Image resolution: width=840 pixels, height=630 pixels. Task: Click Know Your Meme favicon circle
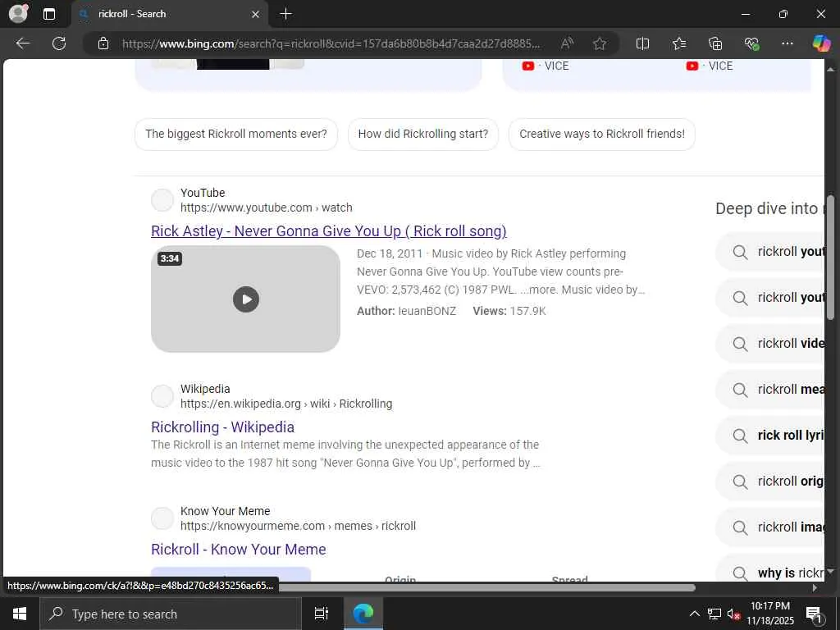162,518
